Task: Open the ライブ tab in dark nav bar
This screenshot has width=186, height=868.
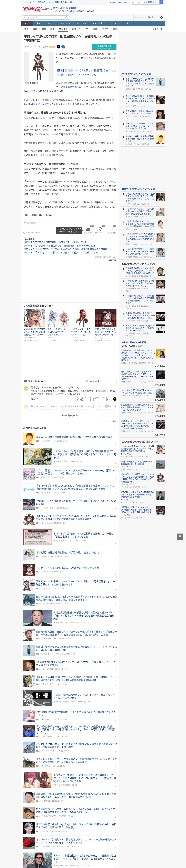Action: point(49,24)
